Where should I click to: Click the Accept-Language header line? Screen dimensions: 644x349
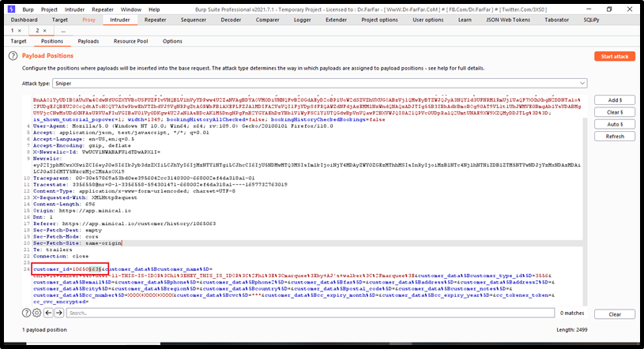[x=84, y=139]
